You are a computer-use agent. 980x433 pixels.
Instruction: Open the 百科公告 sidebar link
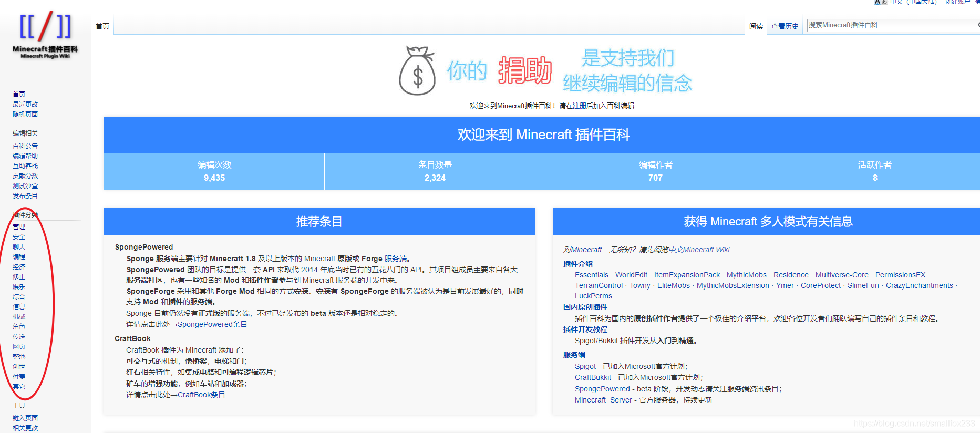click(25, 146)
